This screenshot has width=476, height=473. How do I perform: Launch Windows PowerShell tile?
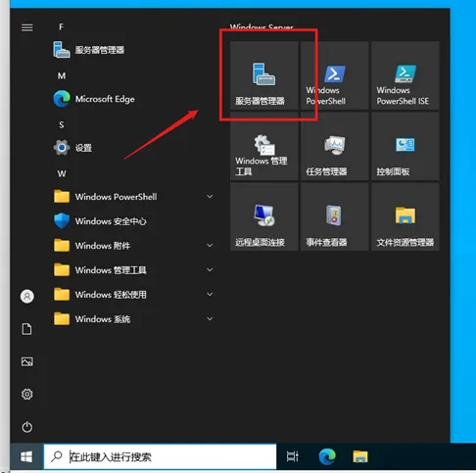pyautogui.click(x=335, y=75)
